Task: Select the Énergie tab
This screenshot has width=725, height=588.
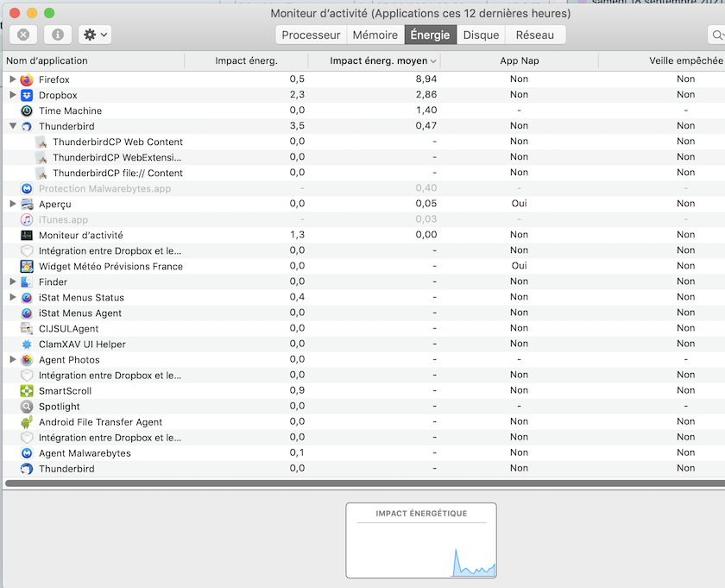Action: coord(430,35)
